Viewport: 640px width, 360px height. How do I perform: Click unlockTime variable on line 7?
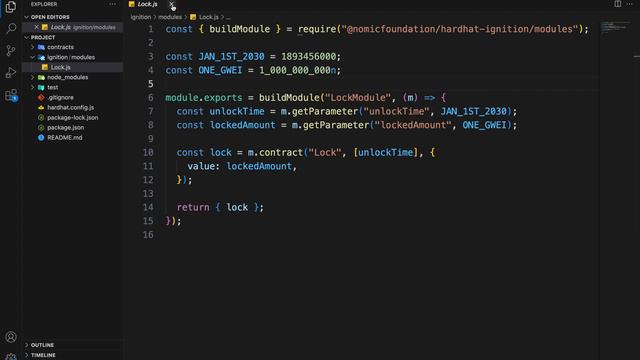tap(237, 111)
